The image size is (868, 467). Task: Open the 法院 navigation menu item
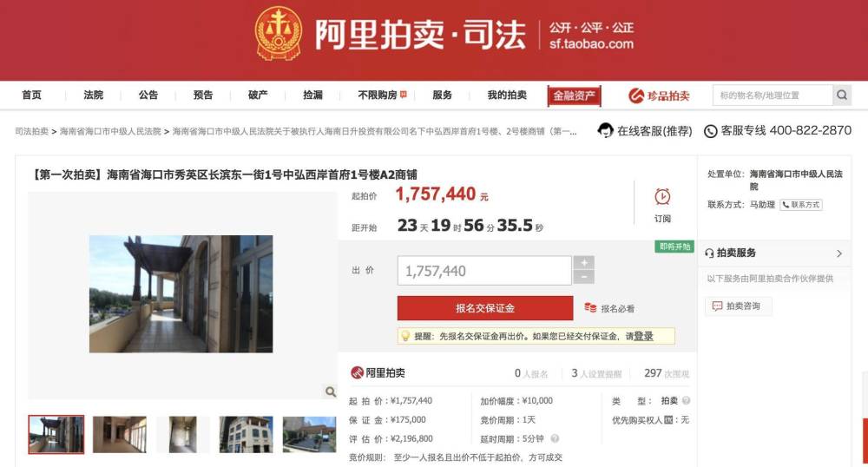(94, 95)
